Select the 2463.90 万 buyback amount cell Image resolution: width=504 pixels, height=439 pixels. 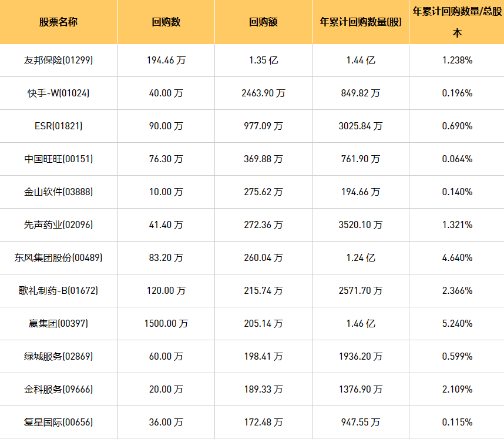(263, 93)
